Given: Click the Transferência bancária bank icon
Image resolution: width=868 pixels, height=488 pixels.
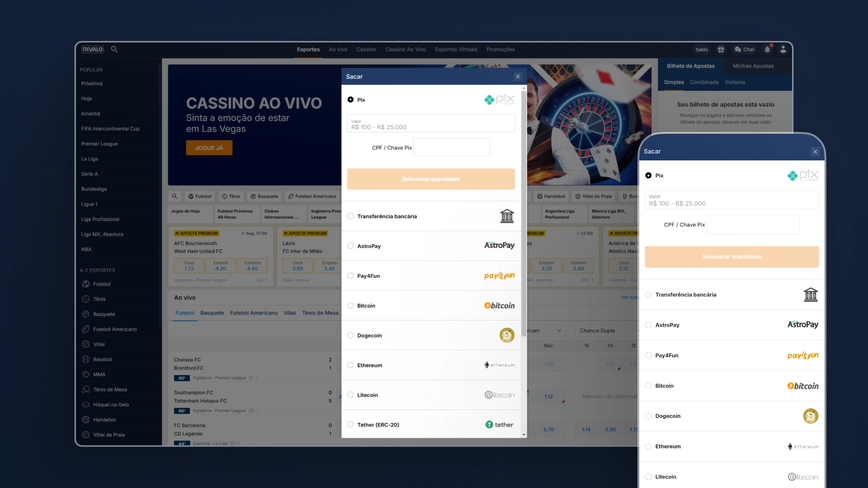Looking at the screenshot, I should coord(507,216).
